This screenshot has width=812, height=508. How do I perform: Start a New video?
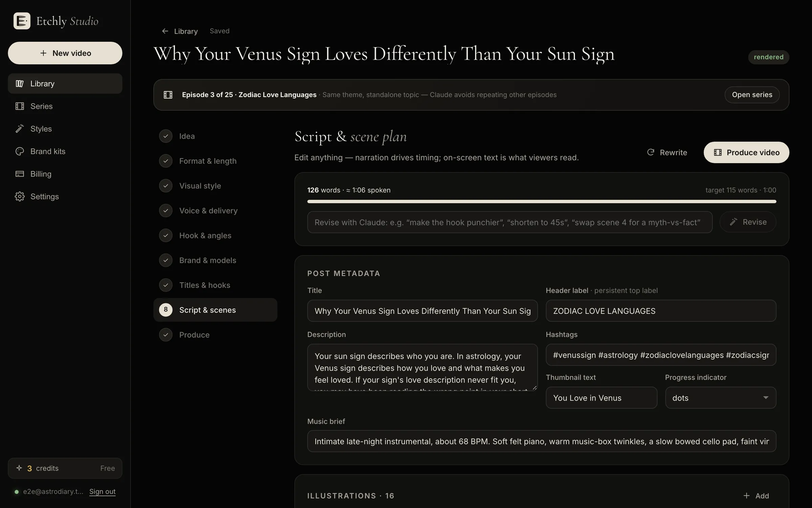coord(65,53)
